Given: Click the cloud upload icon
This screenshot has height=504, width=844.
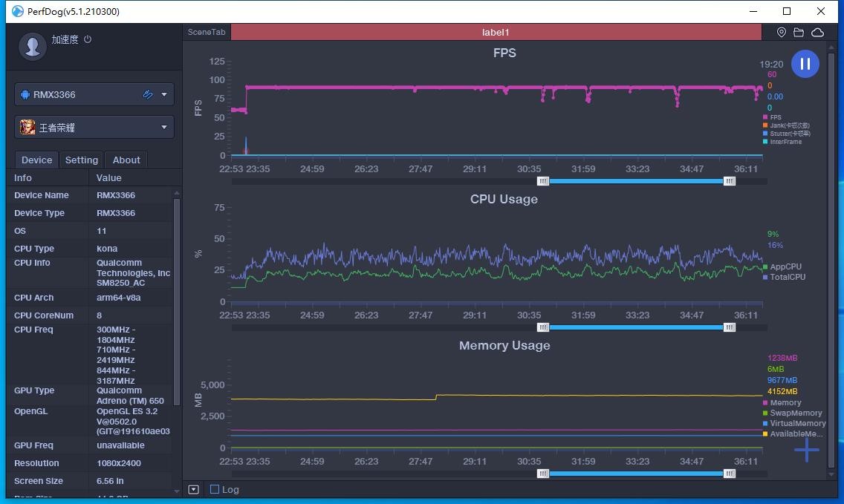Looking at the screenshot, I should (817, 33).
